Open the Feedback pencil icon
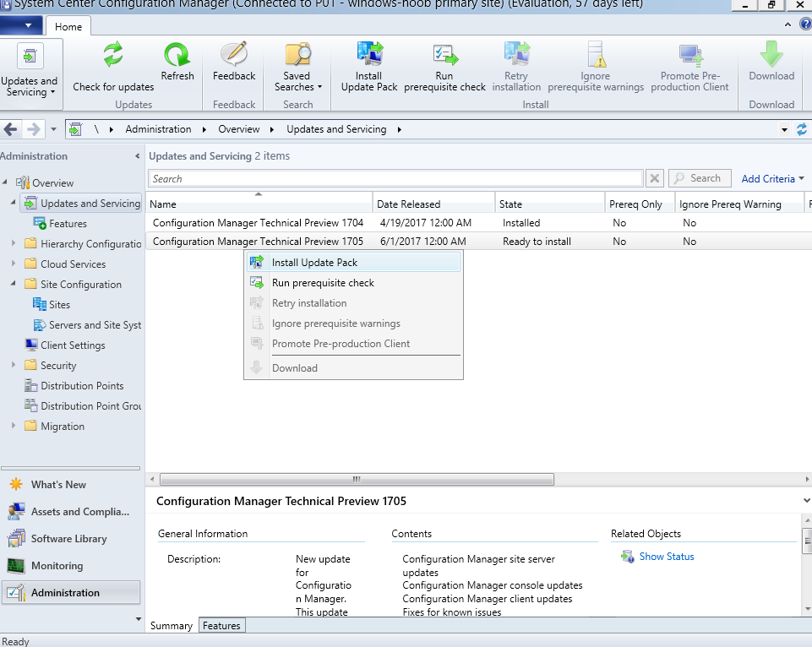812x647 pixels. pyautogui.click(x=234, y=54)
